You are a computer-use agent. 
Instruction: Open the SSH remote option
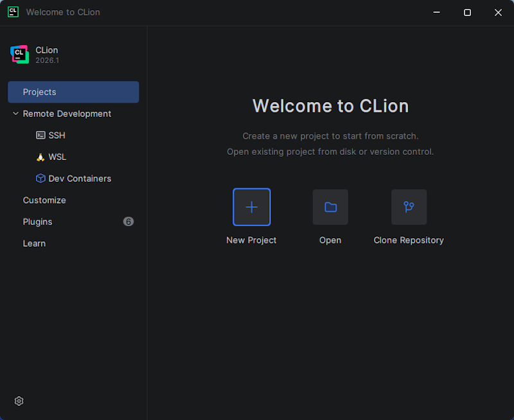(73, 136)
